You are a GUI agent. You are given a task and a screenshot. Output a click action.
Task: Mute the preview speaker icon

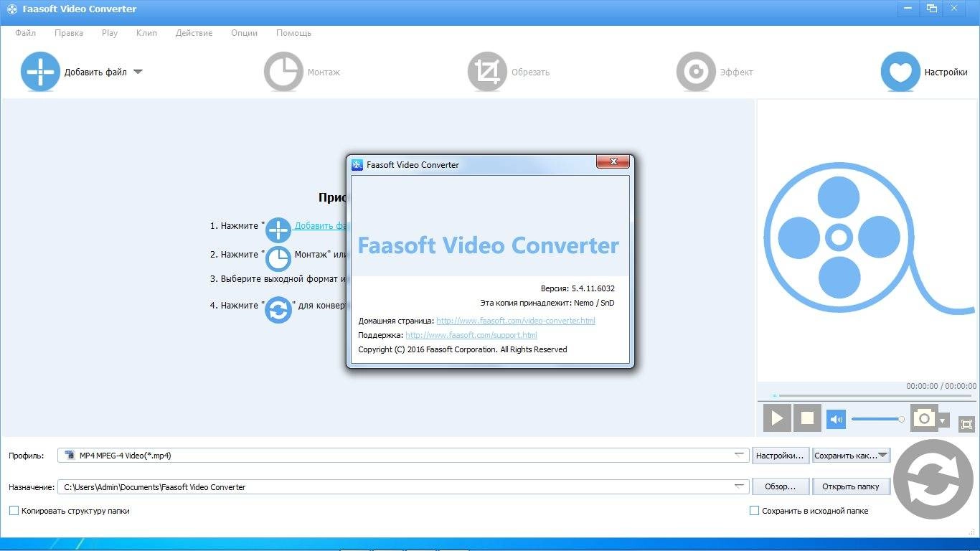[837, 419]
